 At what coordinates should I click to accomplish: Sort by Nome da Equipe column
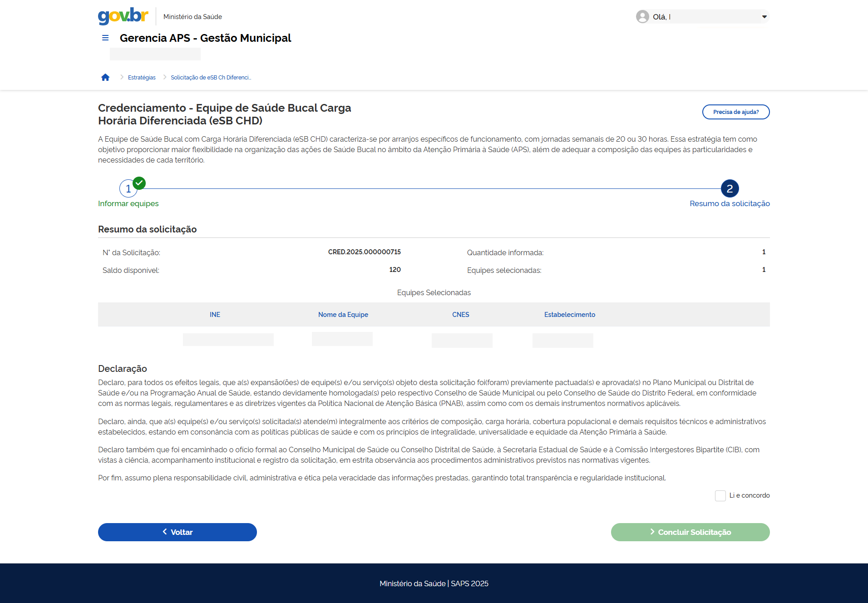pyautogui.click(x=343, y=315)
